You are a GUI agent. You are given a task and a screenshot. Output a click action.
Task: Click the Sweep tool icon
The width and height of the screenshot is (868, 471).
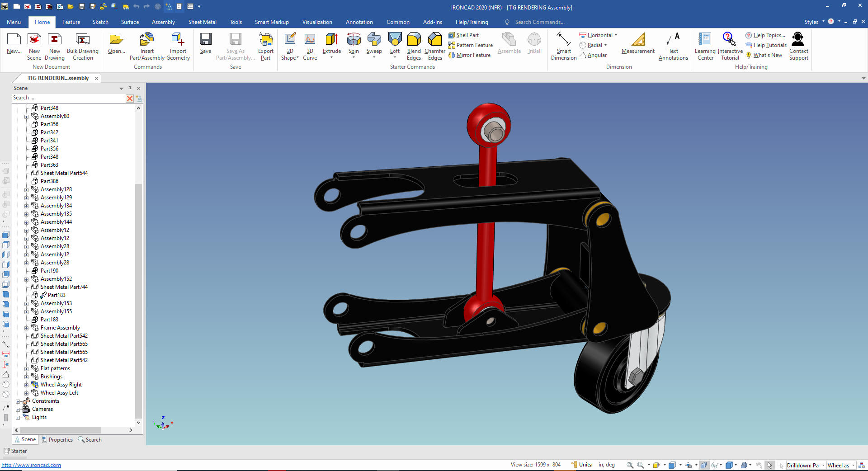pyautogui.click(x=374, y=40)
